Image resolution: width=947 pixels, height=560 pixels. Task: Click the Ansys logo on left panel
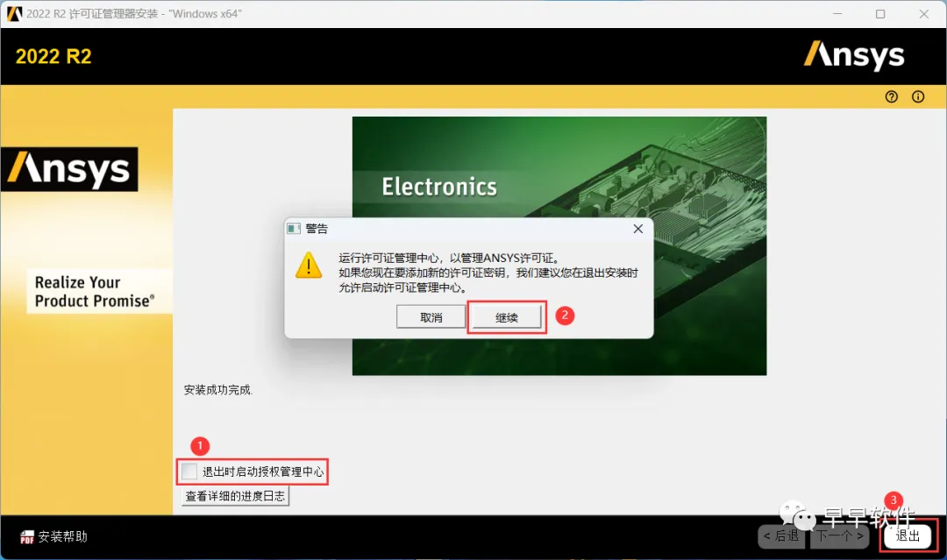point(69,169)
